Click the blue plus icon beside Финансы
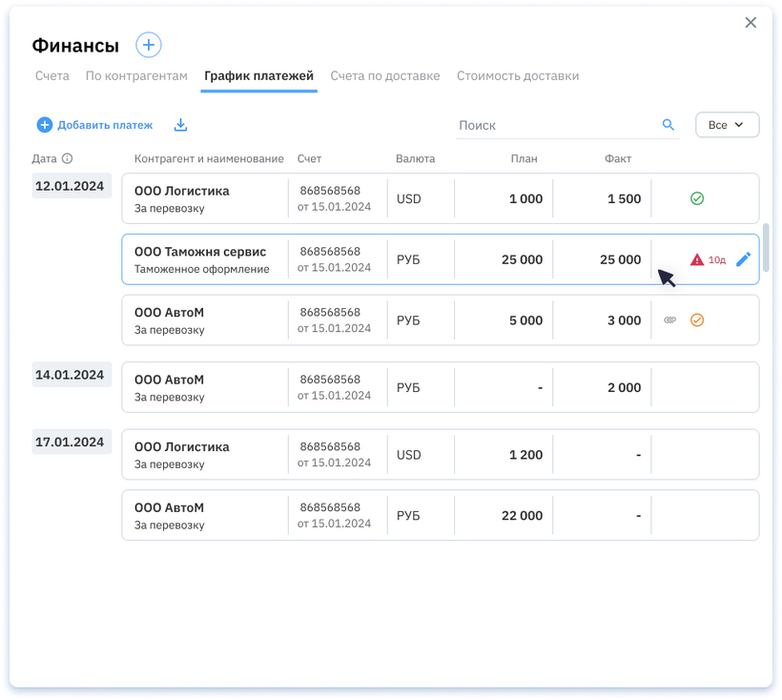Screen dimensions: 782x700 149,45
